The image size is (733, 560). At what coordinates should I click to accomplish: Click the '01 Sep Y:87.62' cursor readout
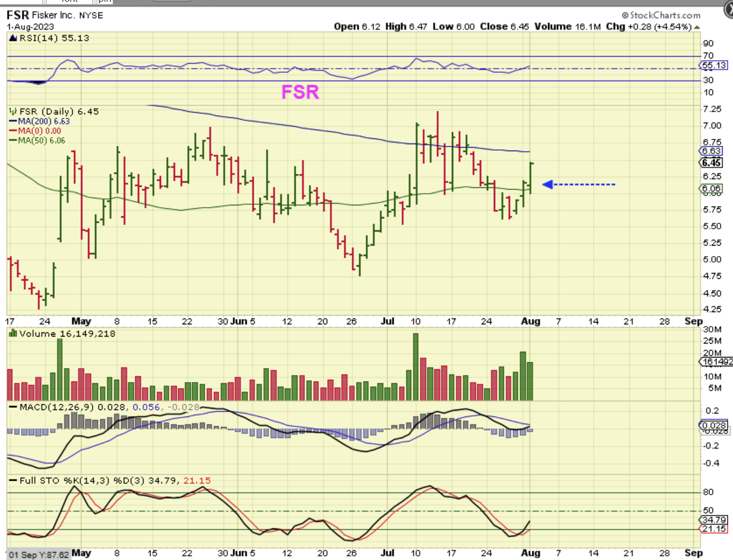[x=39, y=555]
